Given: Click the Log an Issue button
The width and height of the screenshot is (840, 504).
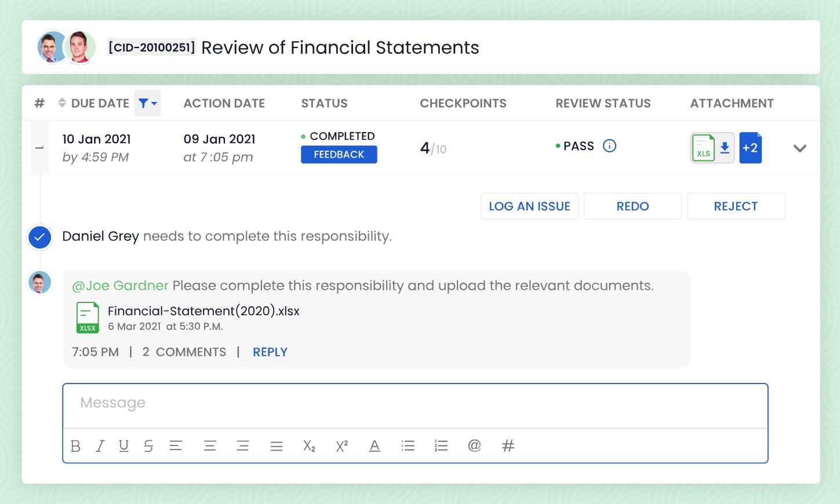Looking at the screenshot, I should pyautogui.click(x=529, y=206).
